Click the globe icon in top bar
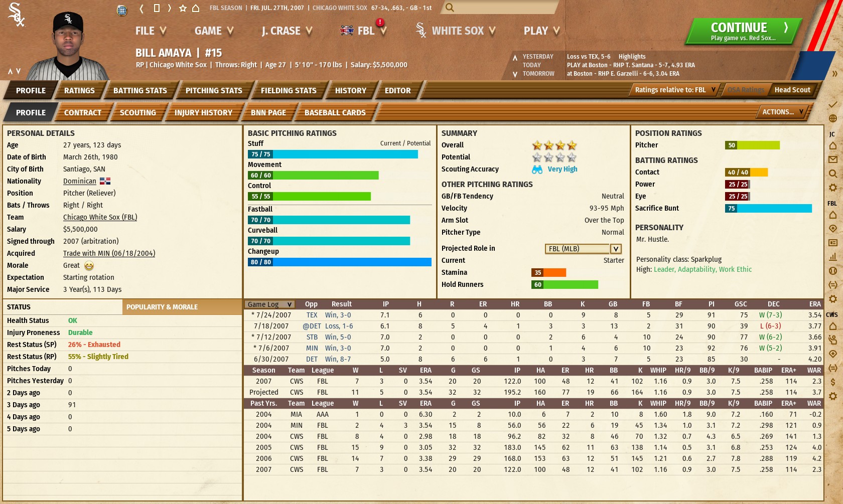 [122, 10]
